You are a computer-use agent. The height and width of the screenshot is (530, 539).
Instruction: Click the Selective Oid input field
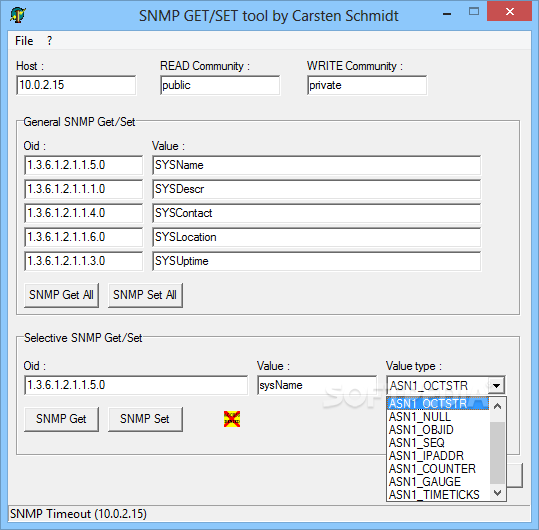[136, 385]
